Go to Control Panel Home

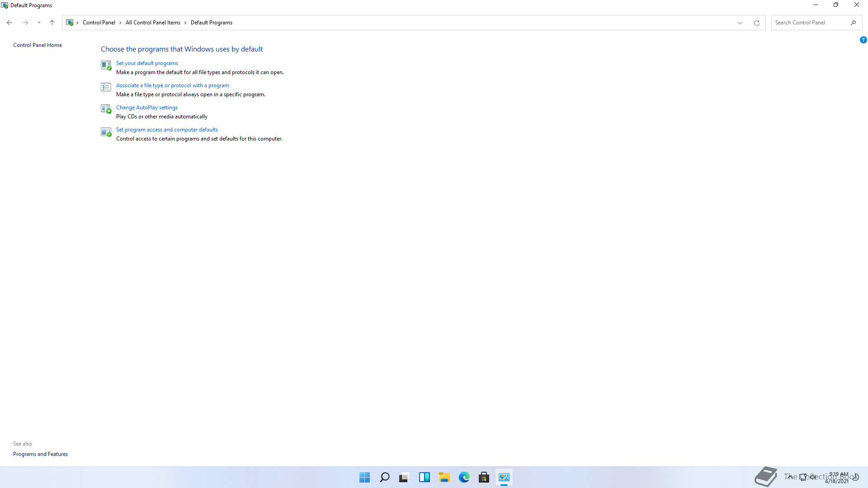pyautogui.click(x=38, y=45)
